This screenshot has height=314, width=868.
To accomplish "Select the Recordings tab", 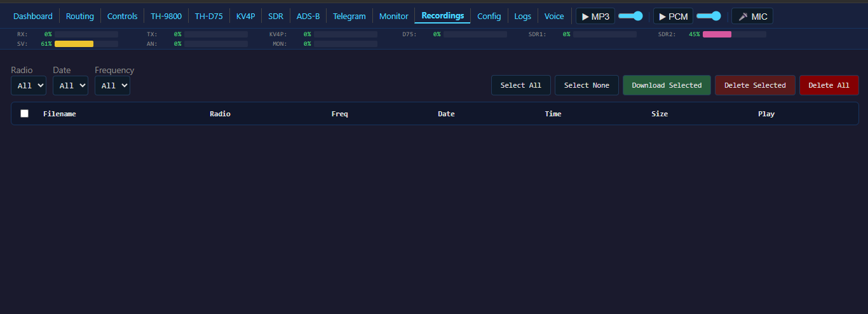I will click(x=443, y=16).
